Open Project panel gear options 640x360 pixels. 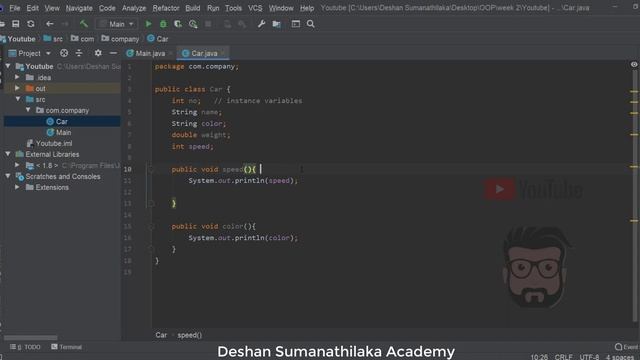(98, 53)
